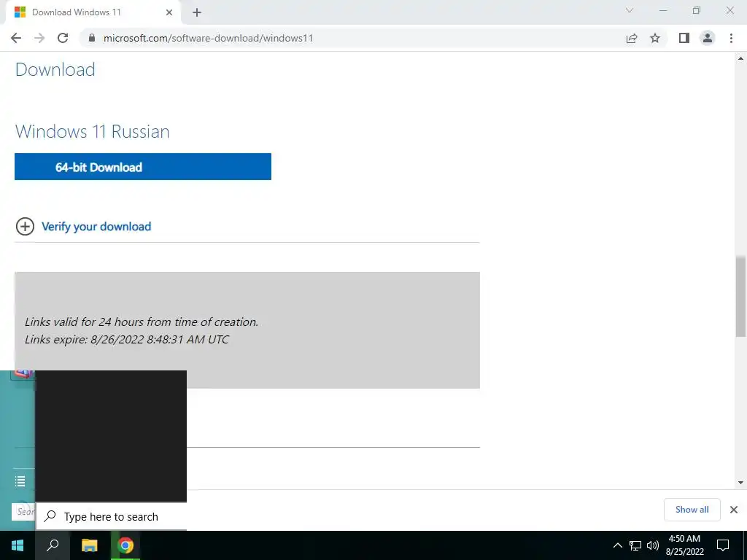Click the browser back arrow

point(16,38)
